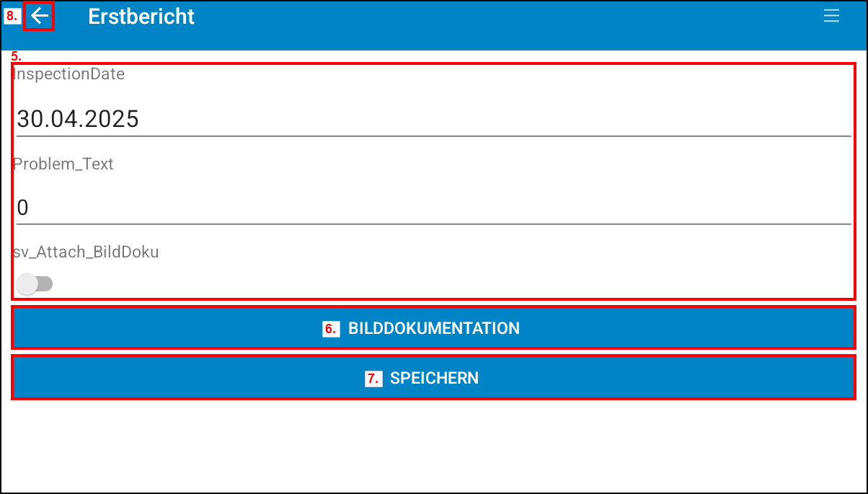This screenshot has width=868, height=494.
Task: Click SPEICHERN to save the report
Action: (x=433, y=377)
